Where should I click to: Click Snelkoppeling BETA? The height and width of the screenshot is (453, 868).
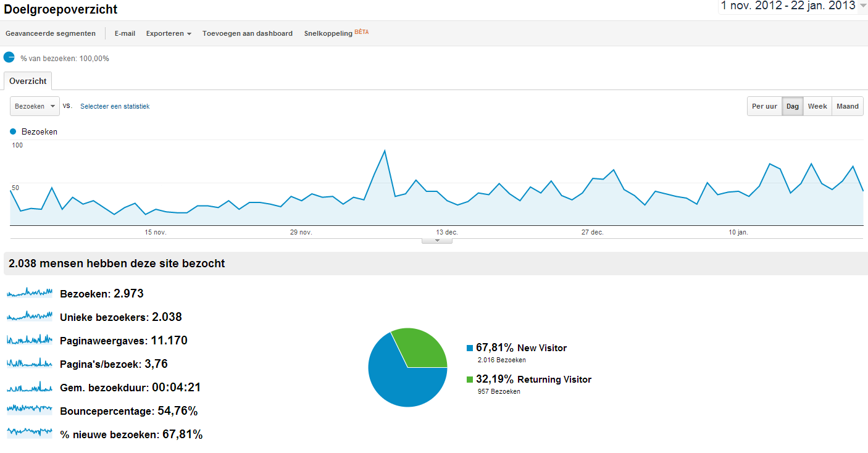[x=336, y=33]
